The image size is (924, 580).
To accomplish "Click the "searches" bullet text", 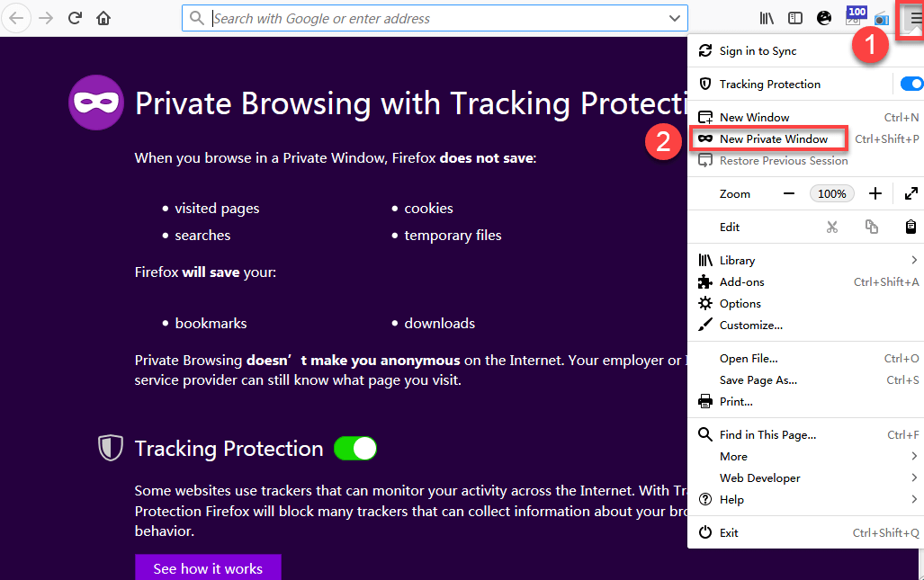I will click(x=202, y=236).
